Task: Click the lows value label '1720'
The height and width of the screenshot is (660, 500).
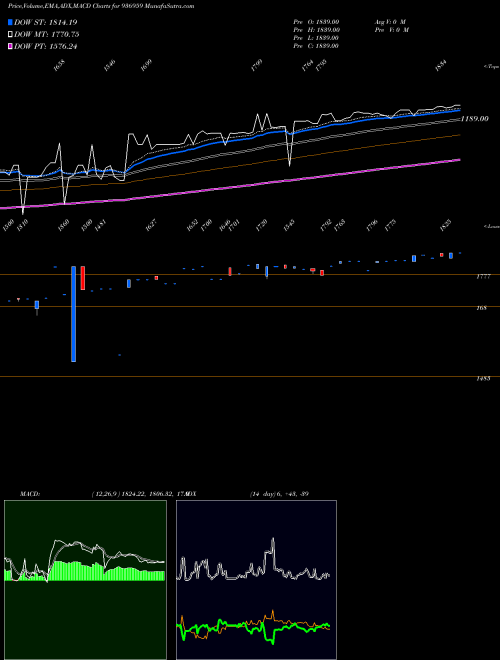Action: pos(261,225)
